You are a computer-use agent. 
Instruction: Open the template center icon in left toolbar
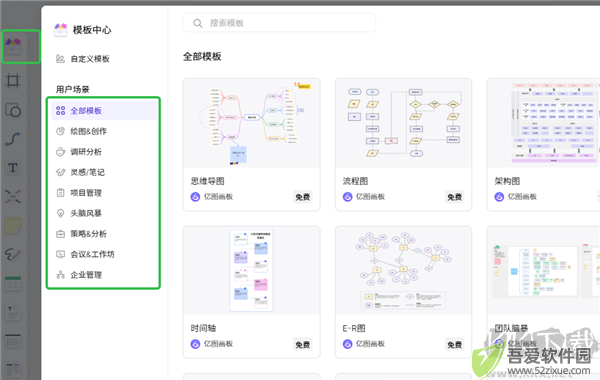(13, 47)
